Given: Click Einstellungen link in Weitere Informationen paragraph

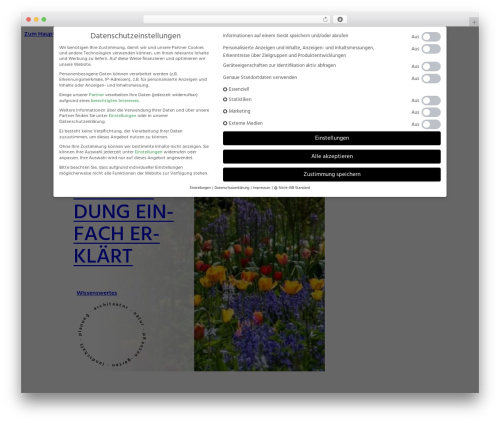Looking at the screenshot, I should point(122,116).
